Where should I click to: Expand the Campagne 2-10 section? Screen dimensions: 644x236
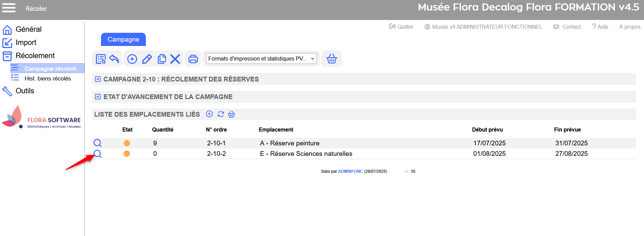[x=98, y=79]
